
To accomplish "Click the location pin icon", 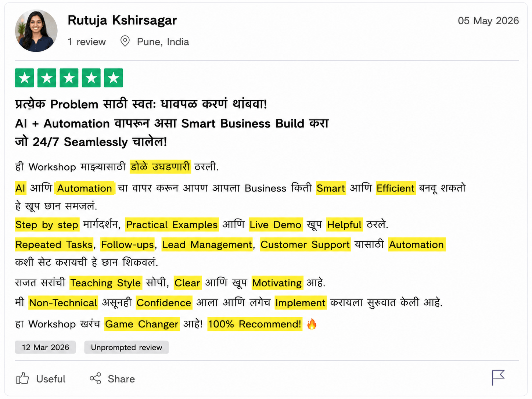I will (125, 41).
